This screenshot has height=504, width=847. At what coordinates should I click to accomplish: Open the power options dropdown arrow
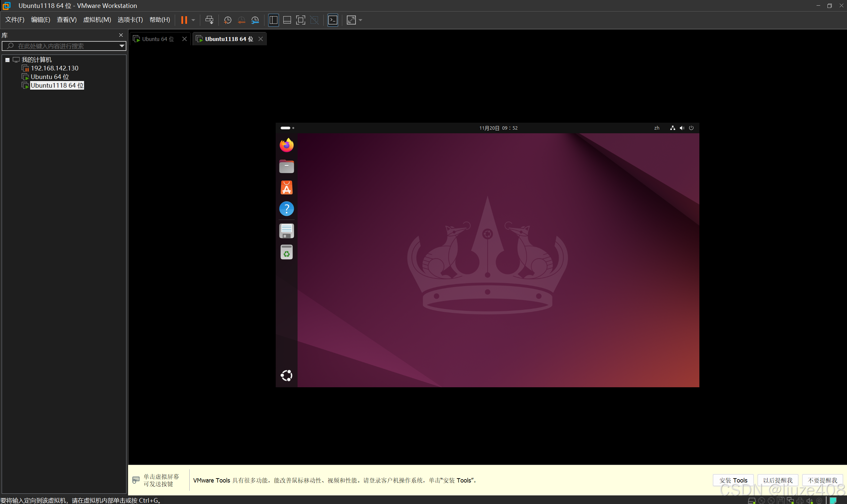[193, 20]
